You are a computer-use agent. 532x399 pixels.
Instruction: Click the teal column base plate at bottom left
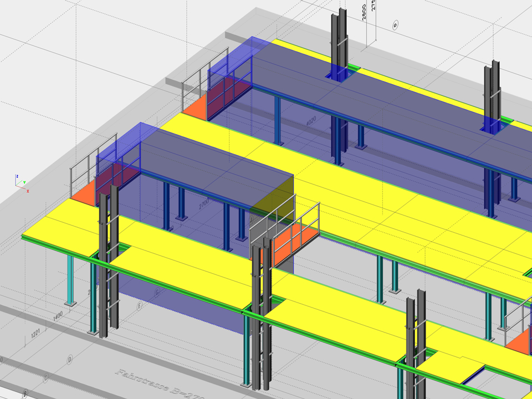pyautogui.click(x=69, y=303)
